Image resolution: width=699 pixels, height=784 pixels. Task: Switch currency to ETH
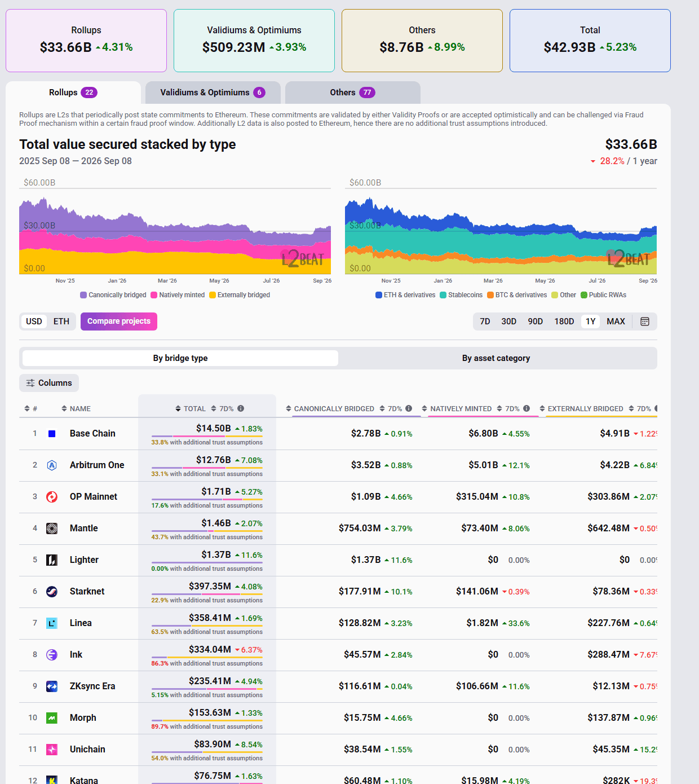coord(61,321)
